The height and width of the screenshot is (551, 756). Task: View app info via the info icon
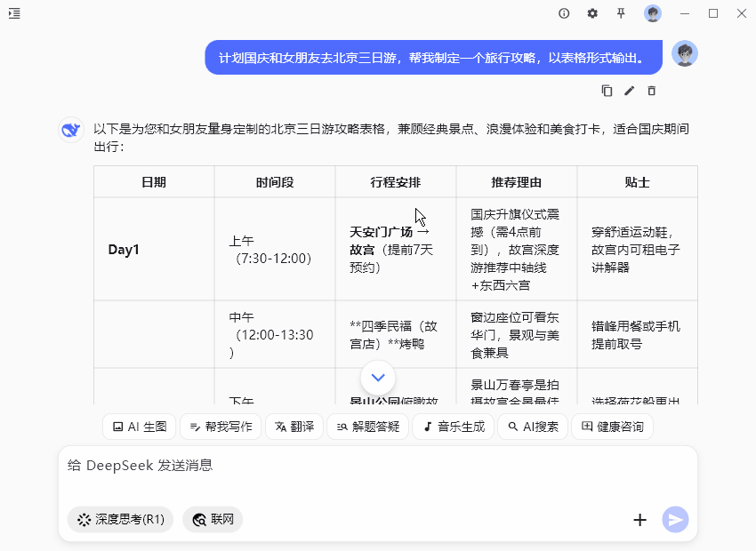click(x=564, y=13)
